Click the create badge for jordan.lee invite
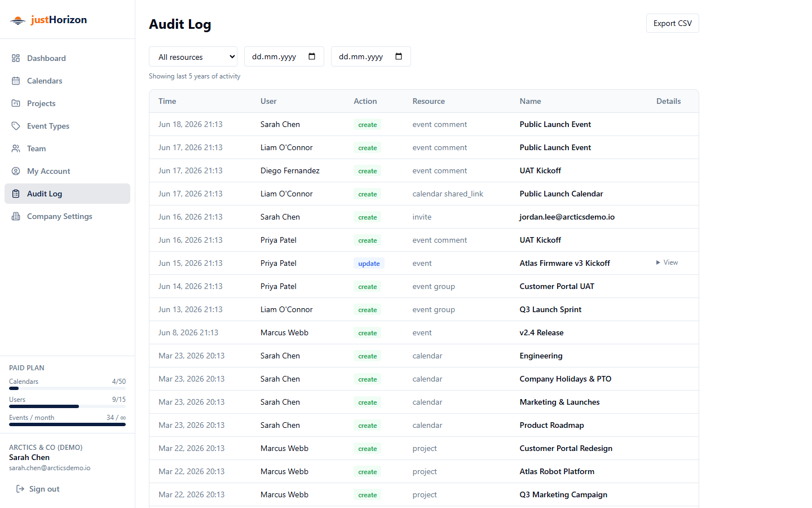The height and width of the screenshot is (508, 812). [367, 217]
